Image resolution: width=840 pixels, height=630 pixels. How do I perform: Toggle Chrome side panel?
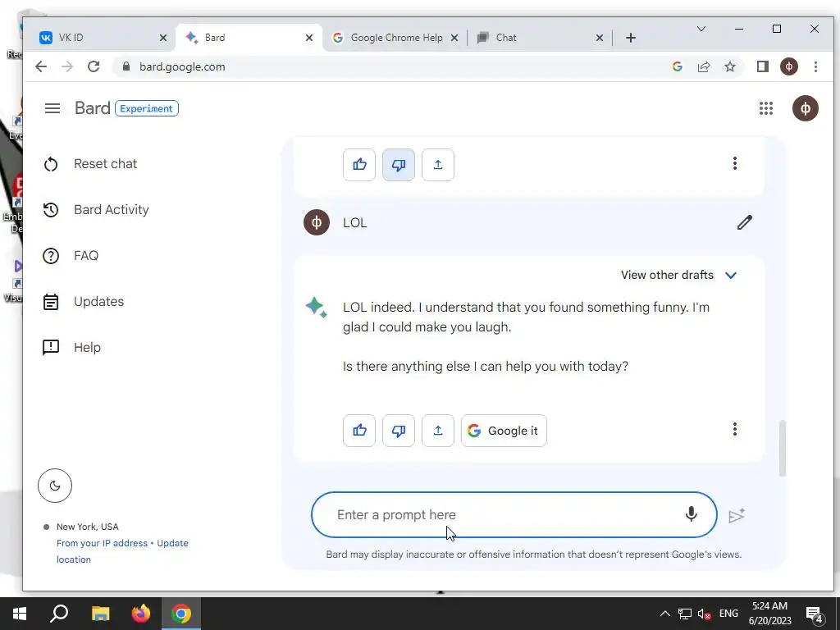(x=762, y=66)
